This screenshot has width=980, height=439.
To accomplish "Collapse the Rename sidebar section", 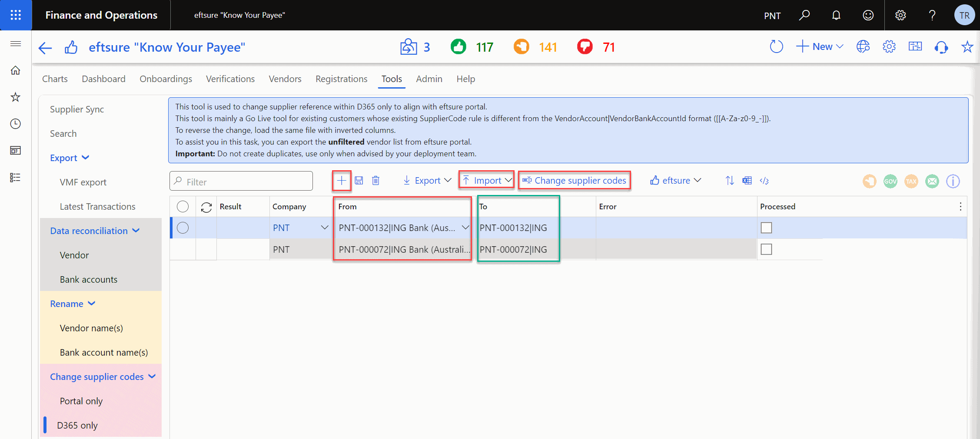I will pos(73,304).
